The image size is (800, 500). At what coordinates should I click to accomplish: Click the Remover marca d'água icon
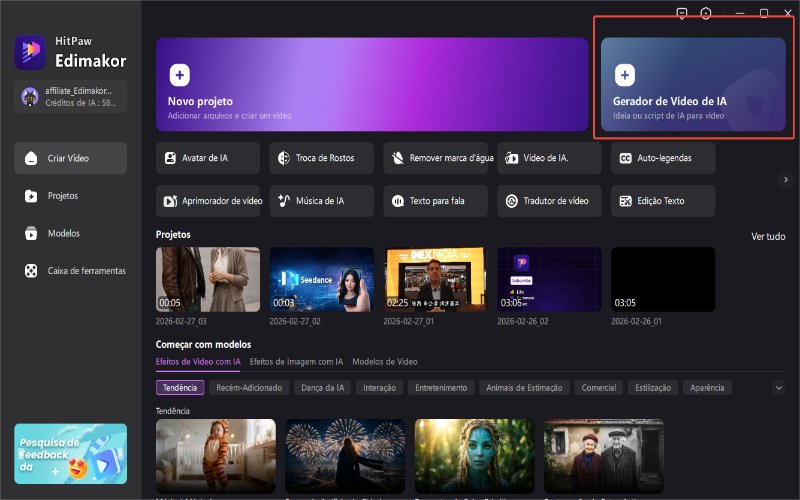coord(397,158)
